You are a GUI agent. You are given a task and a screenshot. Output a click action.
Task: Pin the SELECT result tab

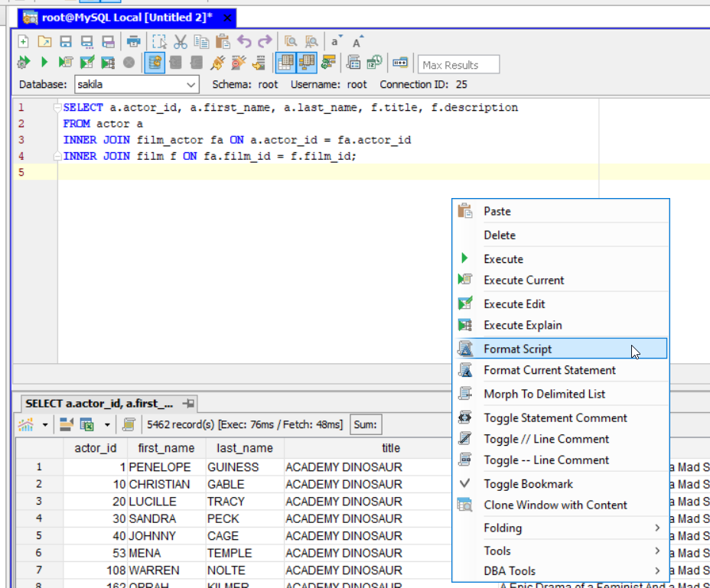tap(188, 403)
